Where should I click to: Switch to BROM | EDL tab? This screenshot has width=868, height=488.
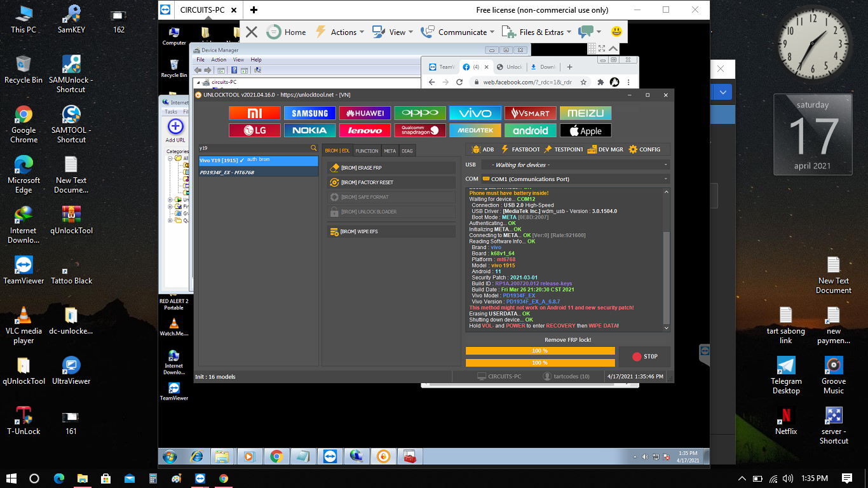[x=337, y=151]
